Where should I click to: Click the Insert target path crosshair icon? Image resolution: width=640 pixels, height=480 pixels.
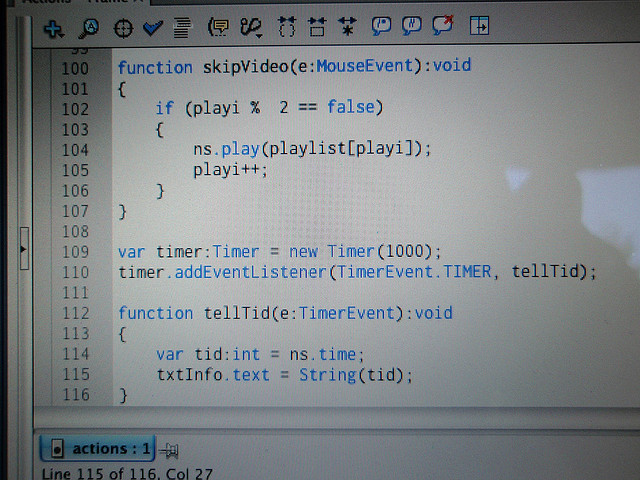(123, 29)
